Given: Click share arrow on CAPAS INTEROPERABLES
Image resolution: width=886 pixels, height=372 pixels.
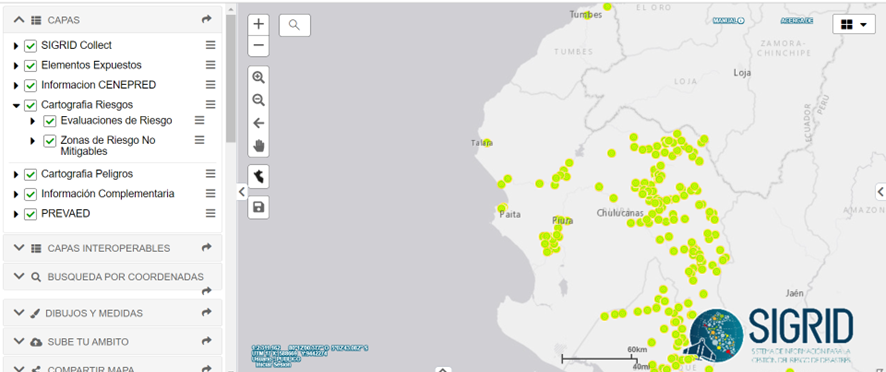Looking at the screenshot, I should 206,248.
